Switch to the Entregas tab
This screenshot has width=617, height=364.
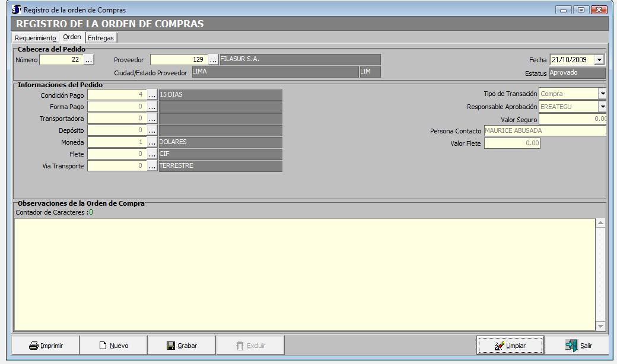[101, 38]
